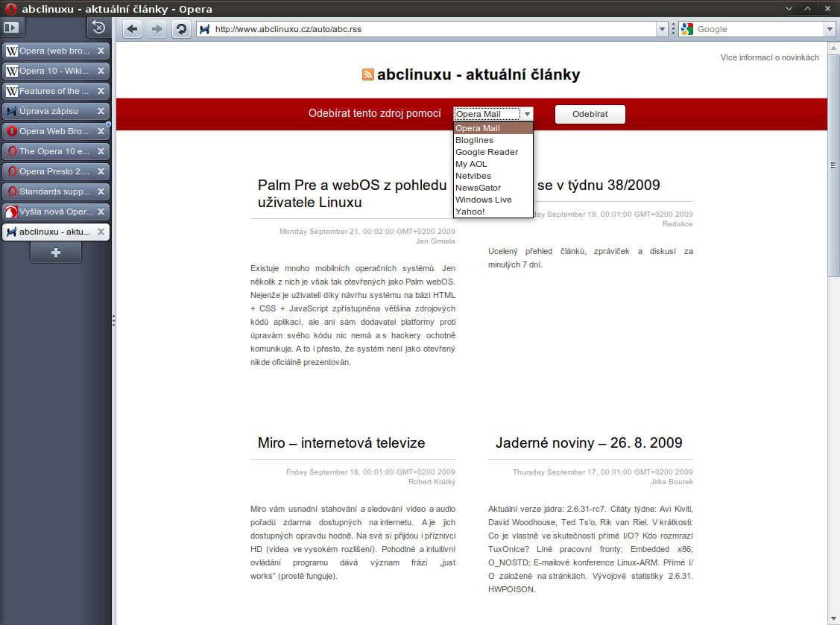Close the 'Úprava zápisu' tab
Screen dimensions: 840x625
101,111
